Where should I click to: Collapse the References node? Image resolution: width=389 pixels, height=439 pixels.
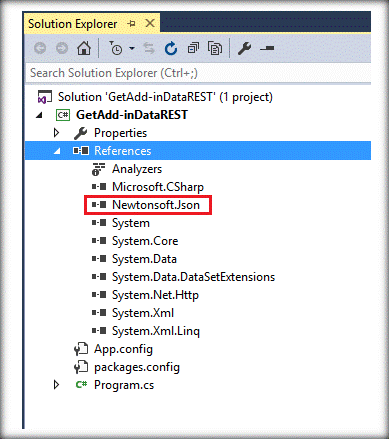coord(57,151)
